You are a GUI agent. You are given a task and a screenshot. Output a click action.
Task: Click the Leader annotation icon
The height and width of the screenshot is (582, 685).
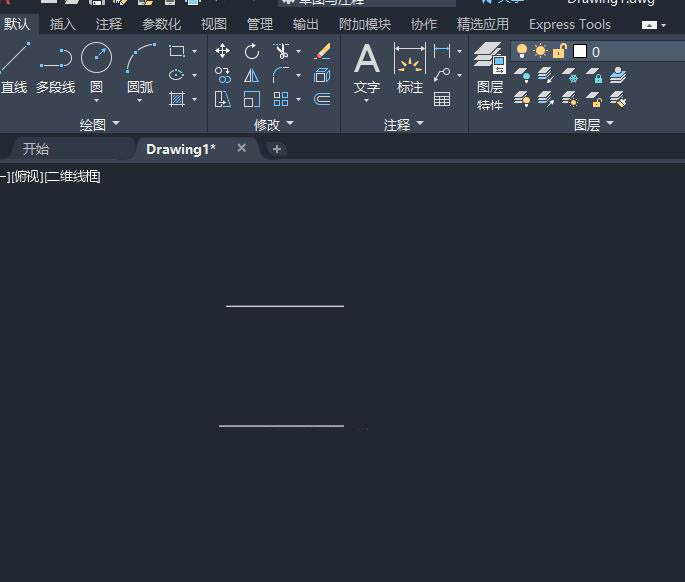click(442, 75)
